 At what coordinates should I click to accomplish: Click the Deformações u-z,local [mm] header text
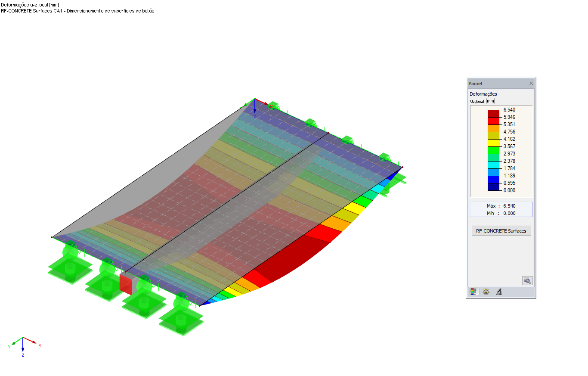[30, 5]
